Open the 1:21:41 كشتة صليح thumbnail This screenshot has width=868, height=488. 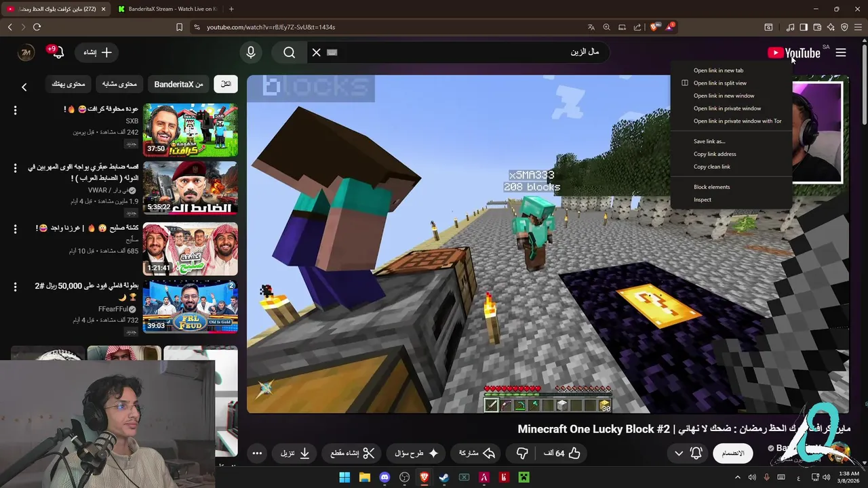pyautogui.click(x=190, y=249)
